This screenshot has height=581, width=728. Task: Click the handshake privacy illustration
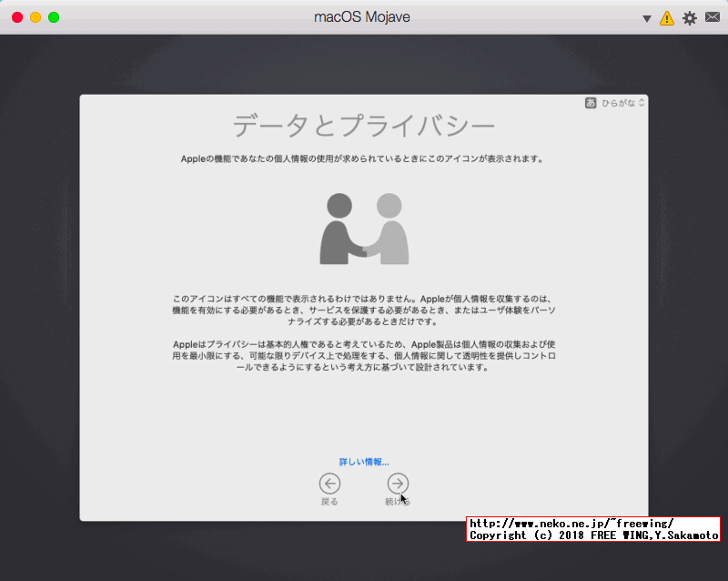click(x=363, y=226)
